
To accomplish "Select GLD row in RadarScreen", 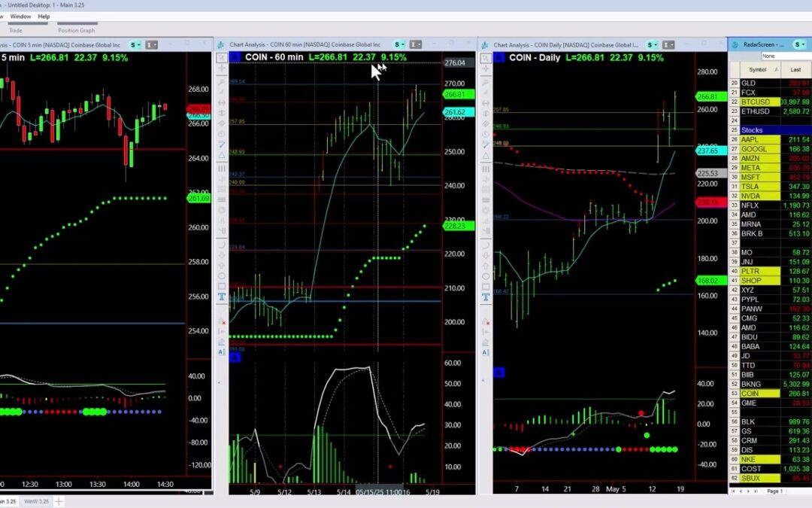I will (x=770, y=83).
